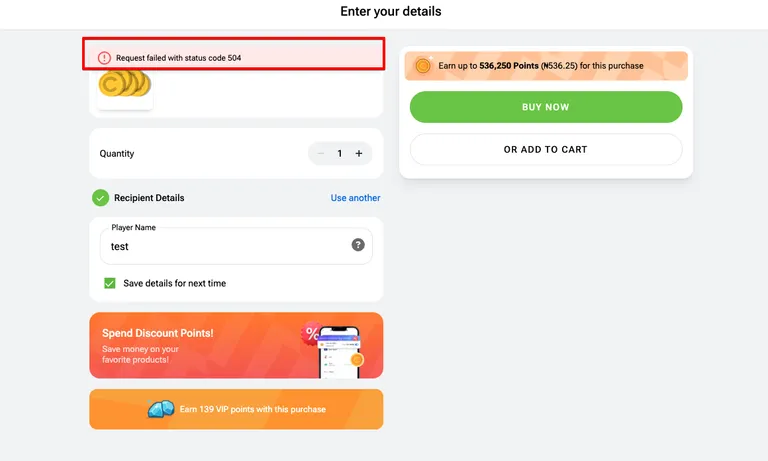Increase quantity with the plus button
This screenshot has height=461, width=768.
(359, 153)
